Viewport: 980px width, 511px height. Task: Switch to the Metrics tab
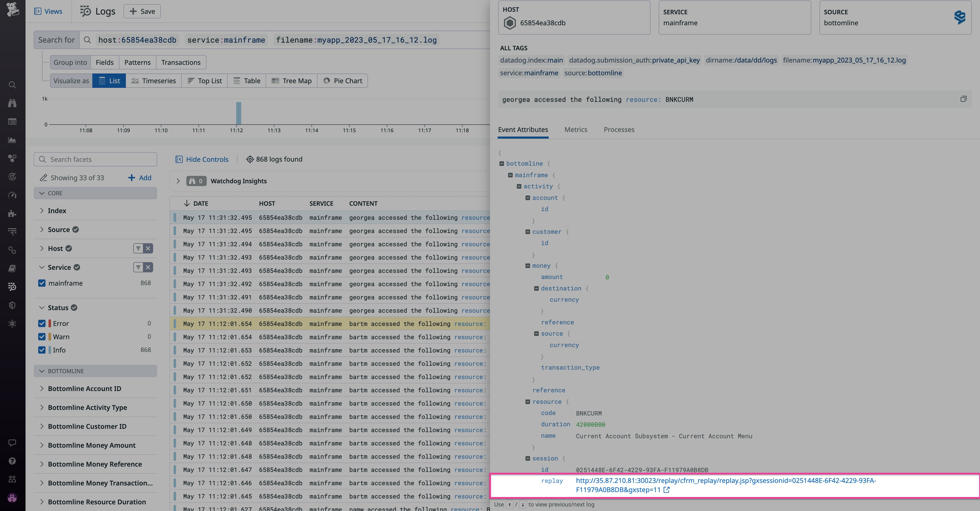coord(575,129)
